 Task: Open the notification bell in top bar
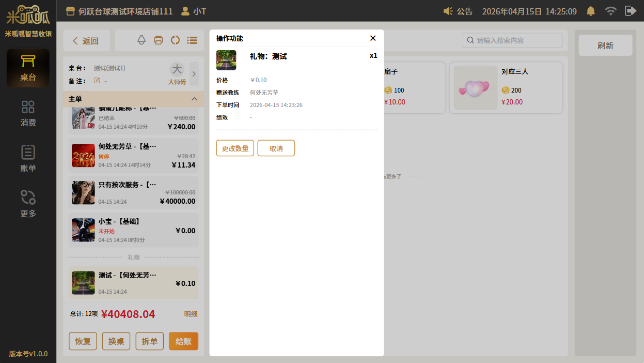(x=591, y=11)
